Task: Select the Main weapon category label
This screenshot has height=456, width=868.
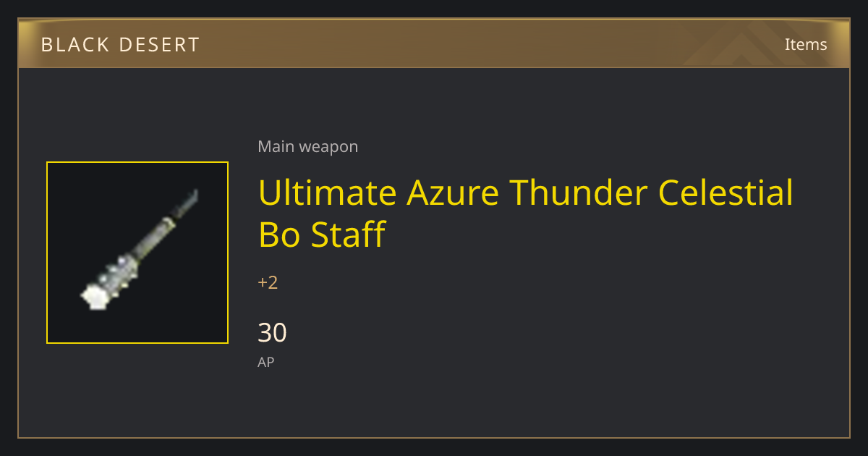Action: (x=307, y=146)
